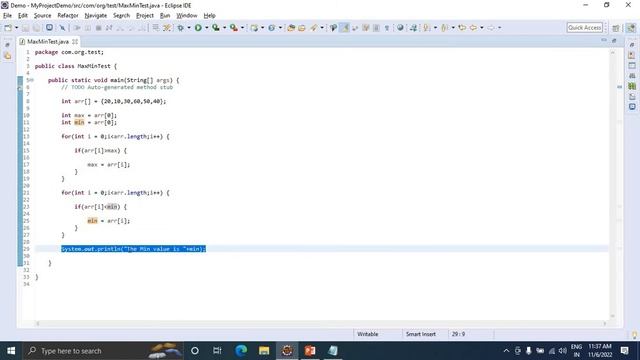
Task: Click the Open Perspective icon
Action: tap(616, 28)
